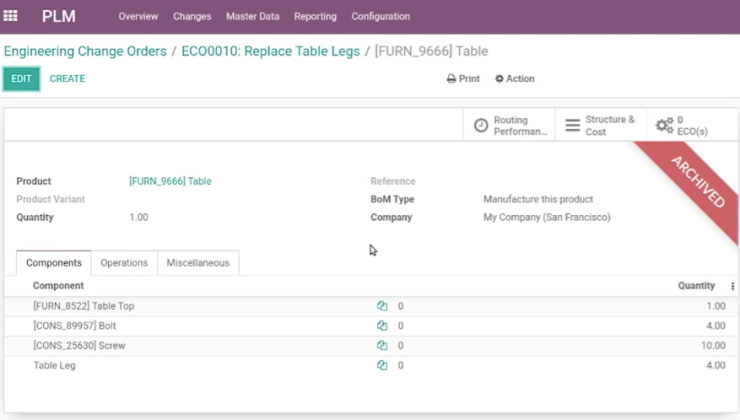Click the EDIT button
740x420 pixels.
21,79
